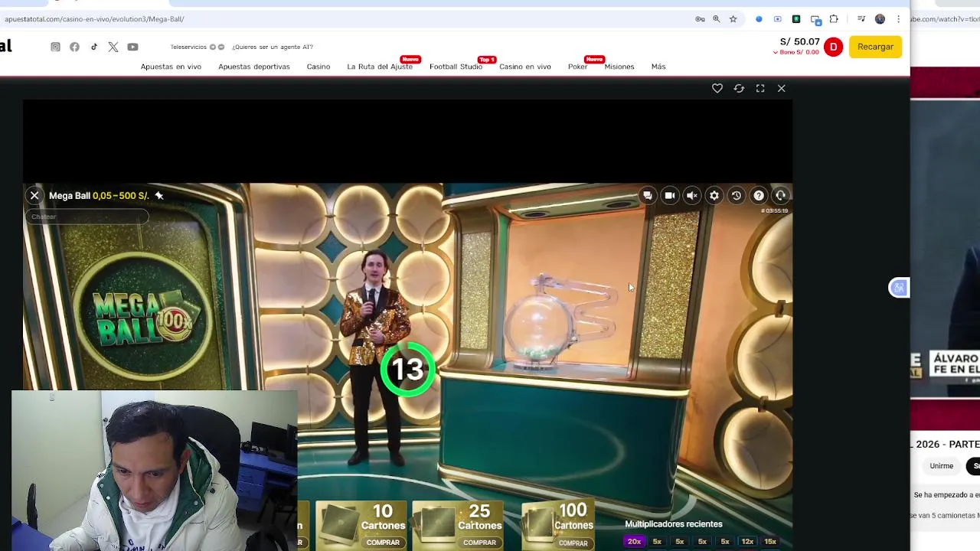The width and height of the screenshot is (980, 551).
Task: Click the blue circle extension icon
Action: 759,19
